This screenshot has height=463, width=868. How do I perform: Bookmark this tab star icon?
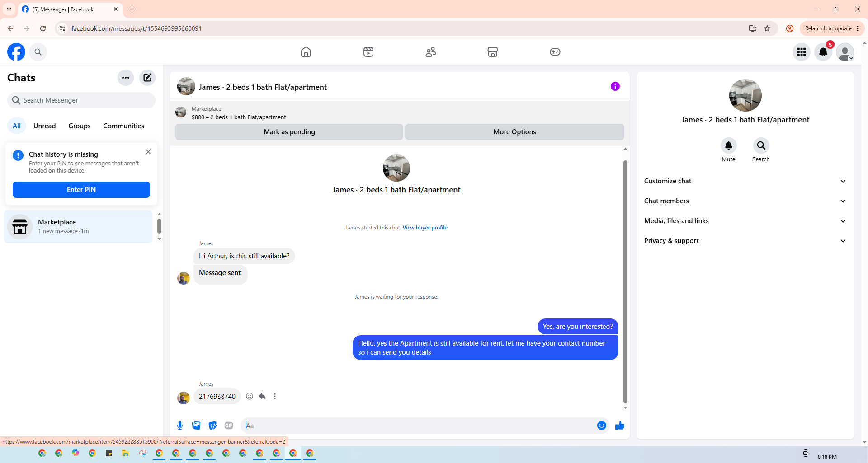coord(767,28)
